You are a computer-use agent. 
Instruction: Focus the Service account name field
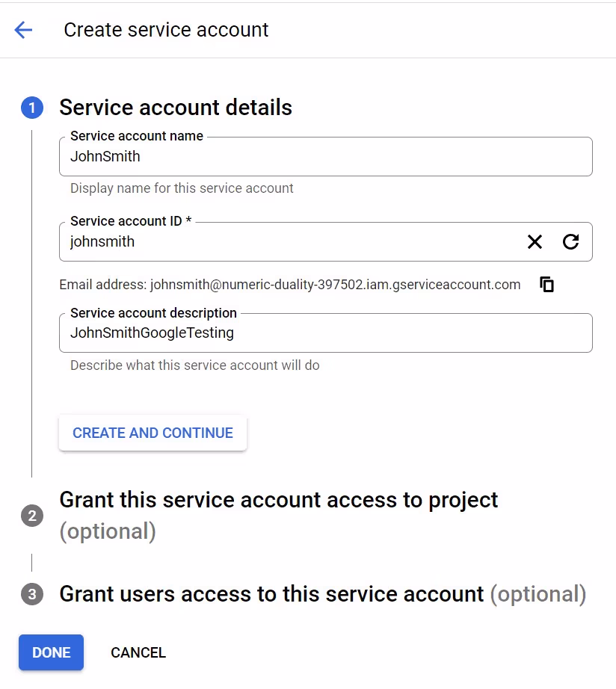click(x=325, y=157)
